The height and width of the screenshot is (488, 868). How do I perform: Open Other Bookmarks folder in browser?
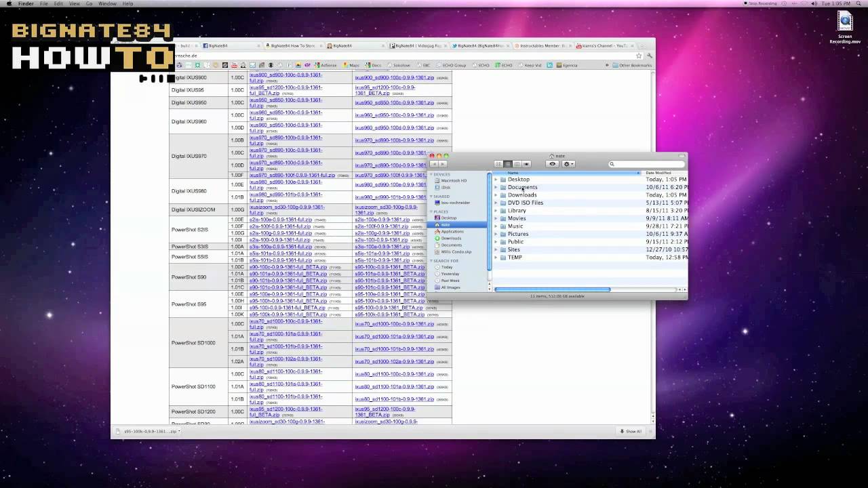tap(632, 66)
